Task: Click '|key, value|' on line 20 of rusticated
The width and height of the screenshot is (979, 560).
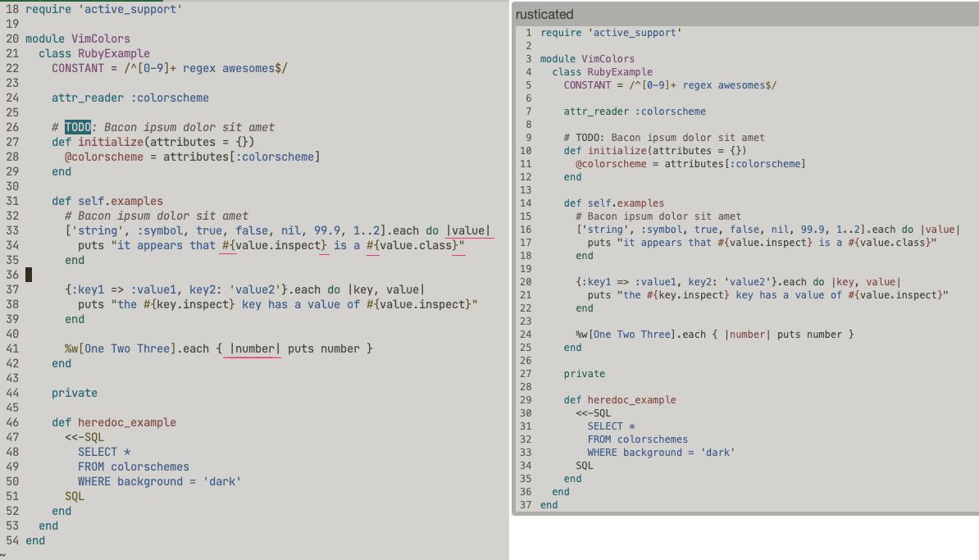Action: pos(866,281)
